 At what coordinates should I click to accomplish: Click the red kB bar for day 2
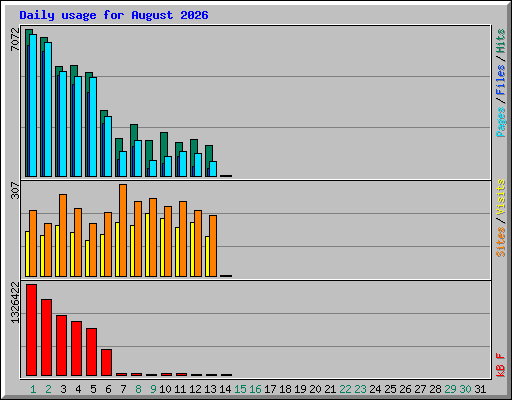pyautogui.click(x=46, y=337)
